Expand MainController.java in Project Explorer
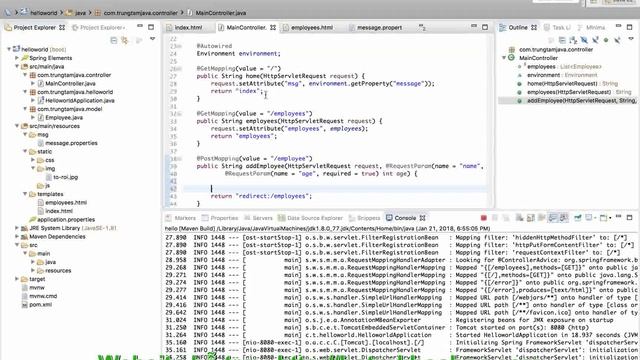Screen dimensions: 640x360 pyautogui.click(x=33, y=83)
